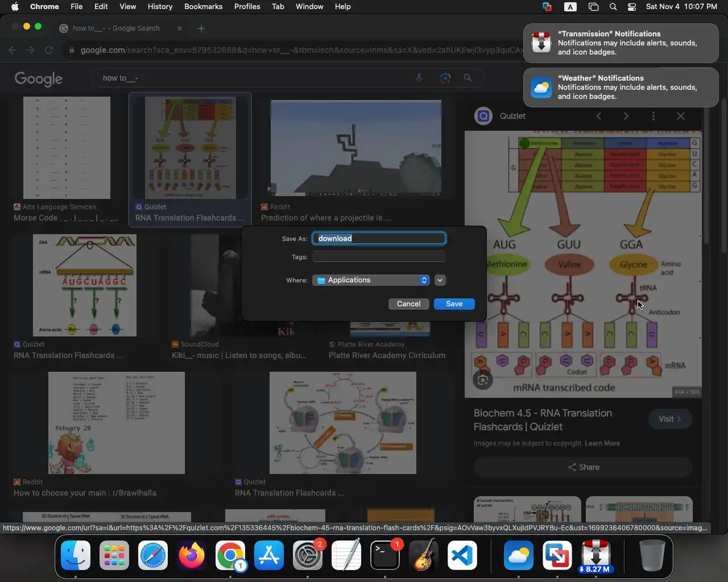Viewport: 728px width, 582px height.
Task: Open Transmission from the Dock
Action: (596, 555)
